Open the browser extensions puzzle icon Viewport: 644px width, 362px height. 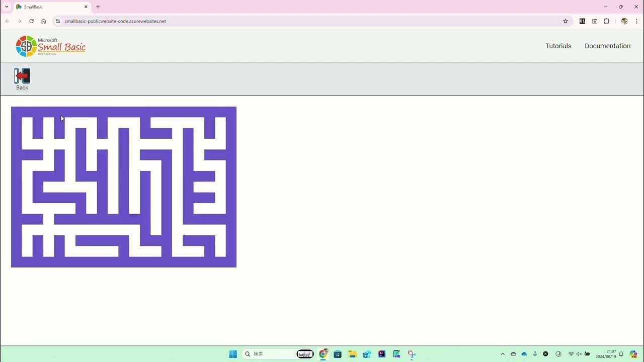606,21
